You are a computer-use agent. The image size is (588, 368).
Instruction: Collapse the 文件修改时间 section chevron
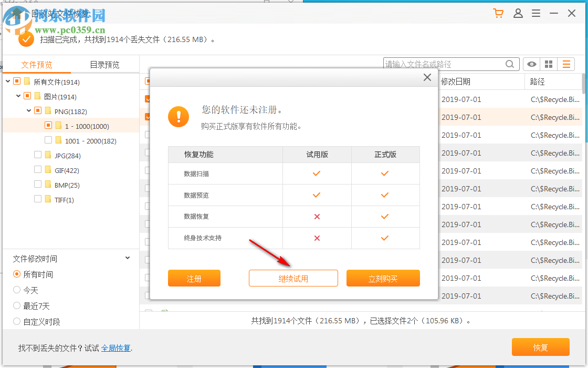[127, 258]
